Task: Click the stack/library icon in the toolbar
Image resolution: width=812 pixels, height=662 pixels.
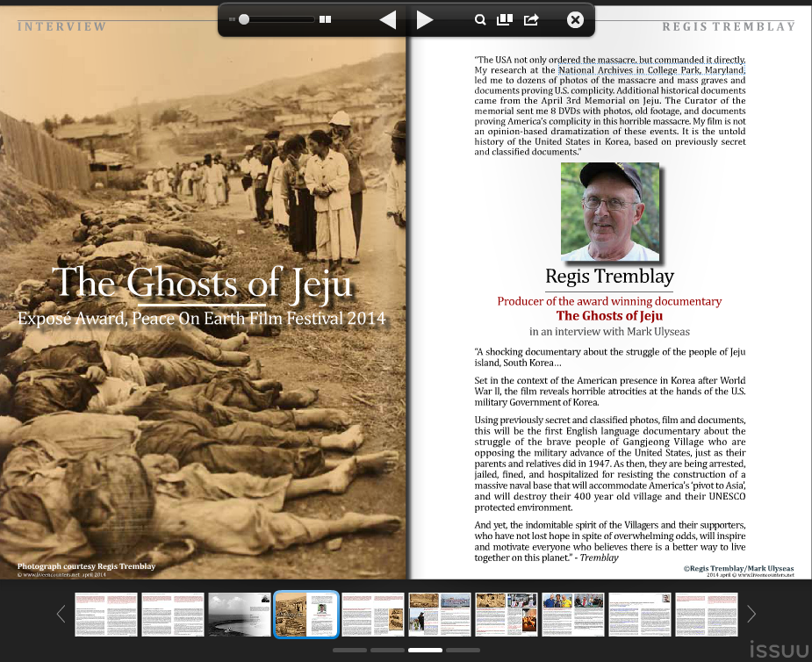Action: 505,19
